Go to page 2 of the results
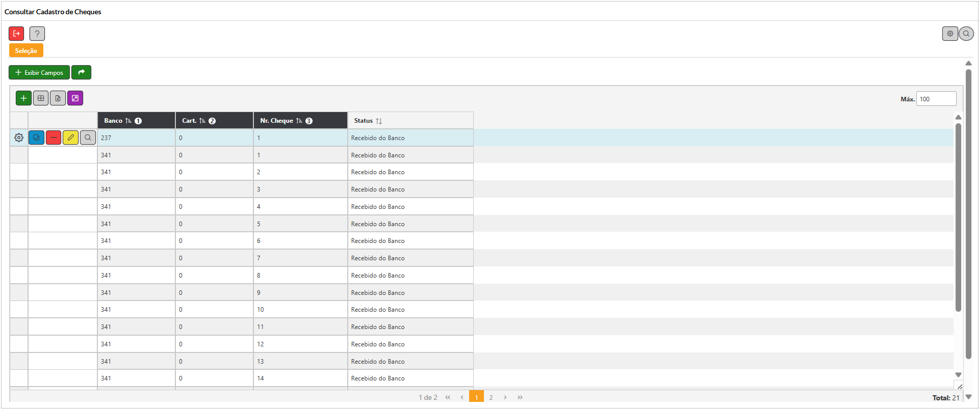Viewport: 980px width, 409px height. [x=491, y=397]
